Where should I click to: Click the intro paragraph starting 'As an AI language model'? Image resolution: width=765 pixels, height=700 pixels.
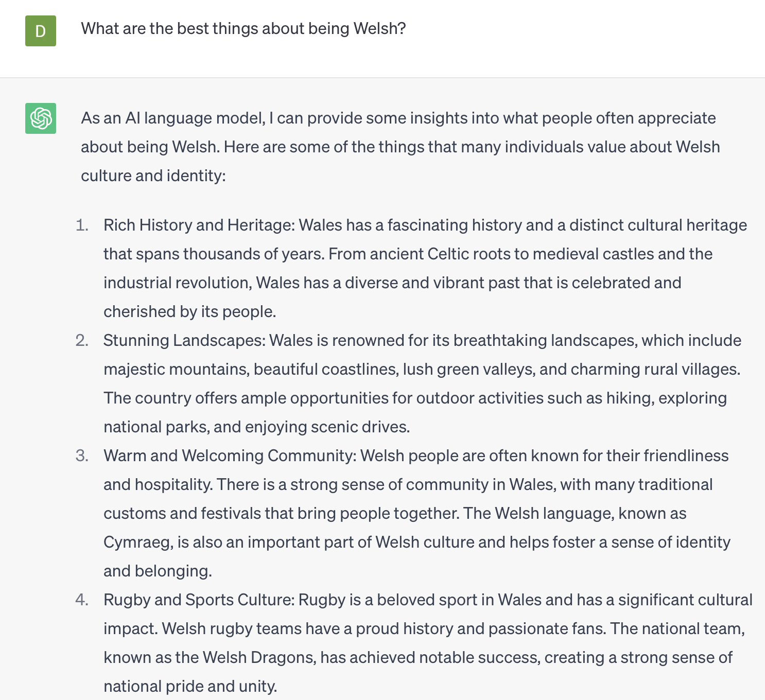pos(400,147)
